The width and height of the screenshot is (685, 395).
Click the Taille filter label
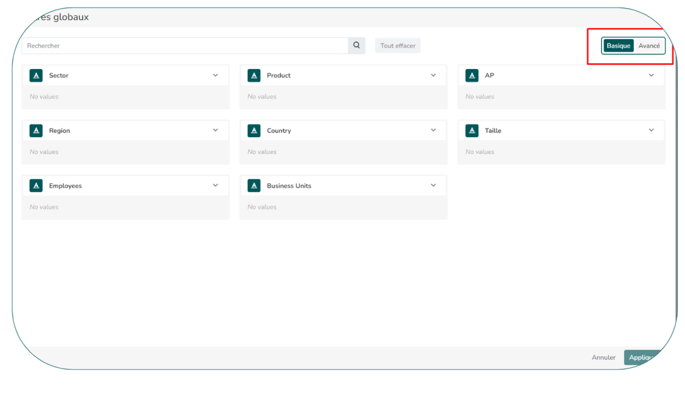493,131
